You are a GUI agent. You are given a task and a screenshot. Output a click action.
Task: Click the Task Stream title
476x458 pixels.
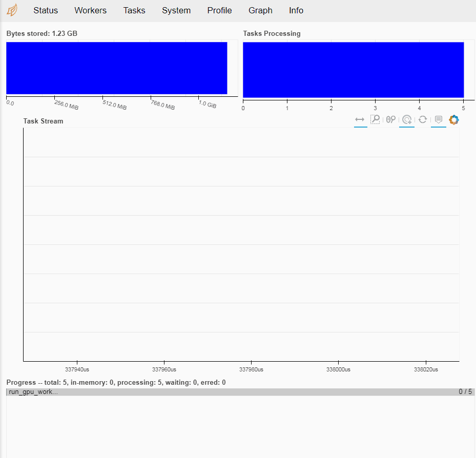pos(43,121)
